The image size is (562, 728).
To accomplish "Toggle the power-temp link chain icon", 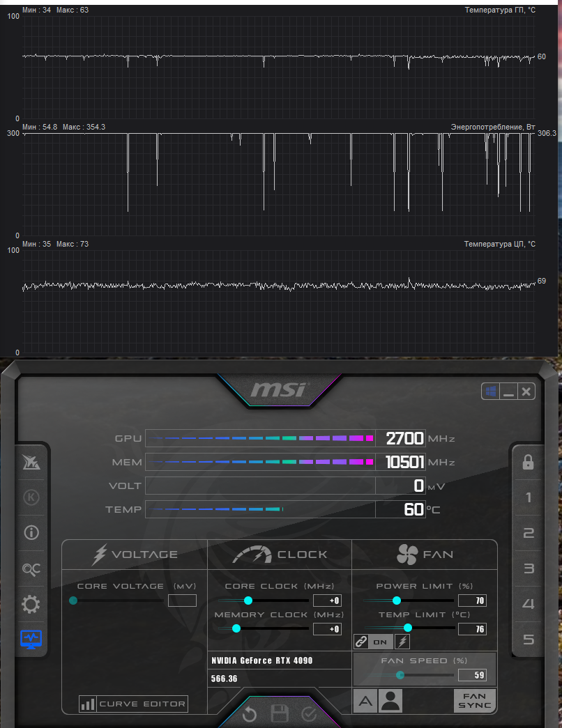I will pyautogui.click(x=360, y=642).
